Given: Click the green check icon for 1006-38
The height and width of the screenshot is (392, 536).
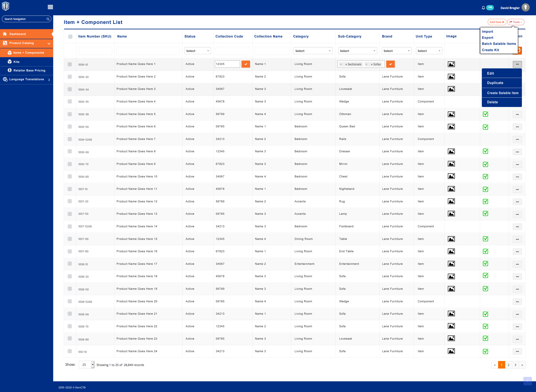Looking at the screenshot, I should pyautogui.click(x=486, y=114).
